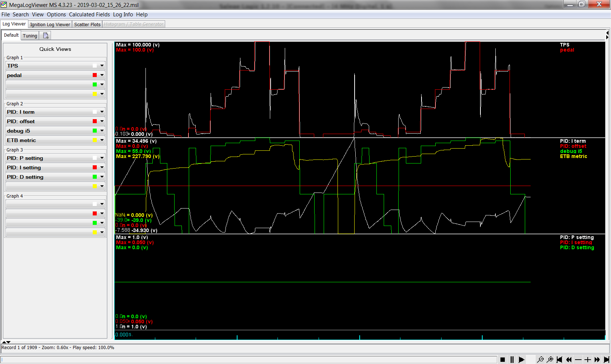This screenshot has height=364, width=611.
Task: Open the Help menu
Action: click(x=142, y=15)
